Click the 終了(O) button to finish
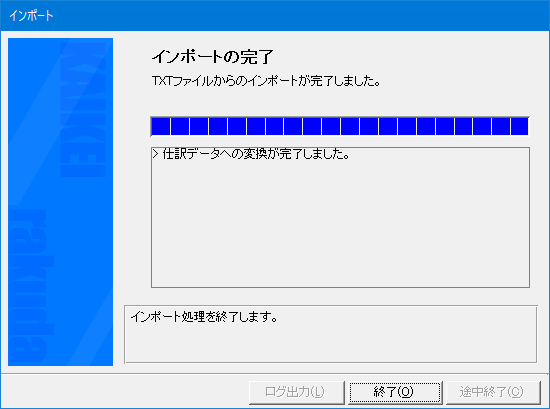Screen dimensions: 550x409 click(x=395, y=392)
